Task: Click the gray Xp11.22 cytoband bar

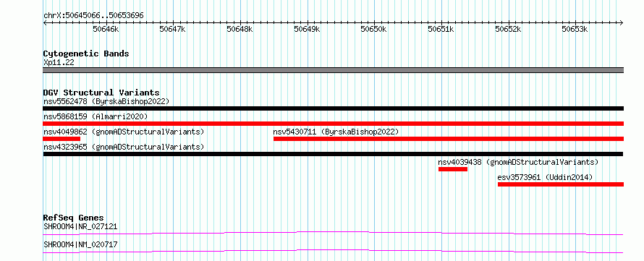Action: 333,70
